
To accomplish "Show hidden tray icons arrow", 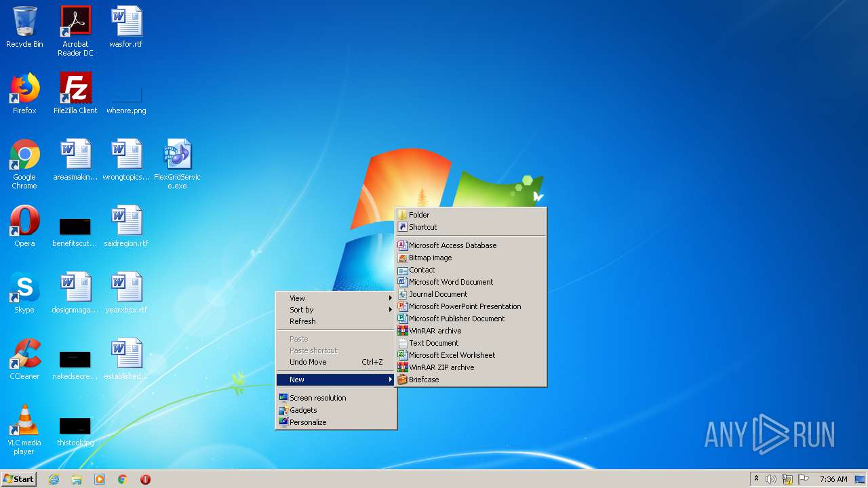I will 756,479.
